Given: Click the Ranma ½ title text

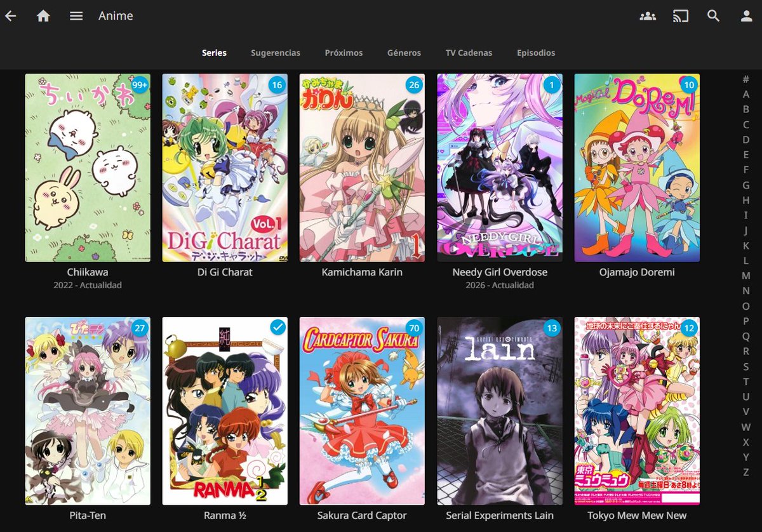Looking at the screenshot, I should tap(225, 515).
